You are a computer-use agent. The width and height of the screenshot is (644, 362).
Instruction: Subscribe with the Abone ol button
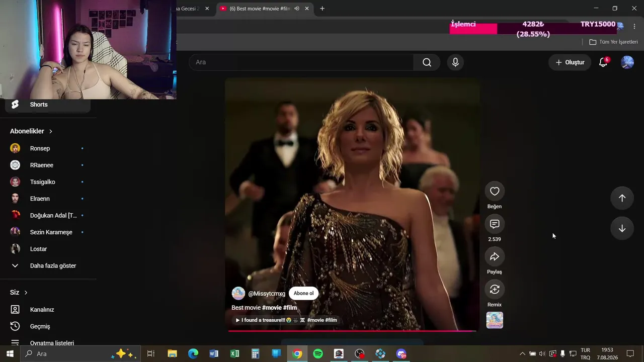click(x=303, y=294)
